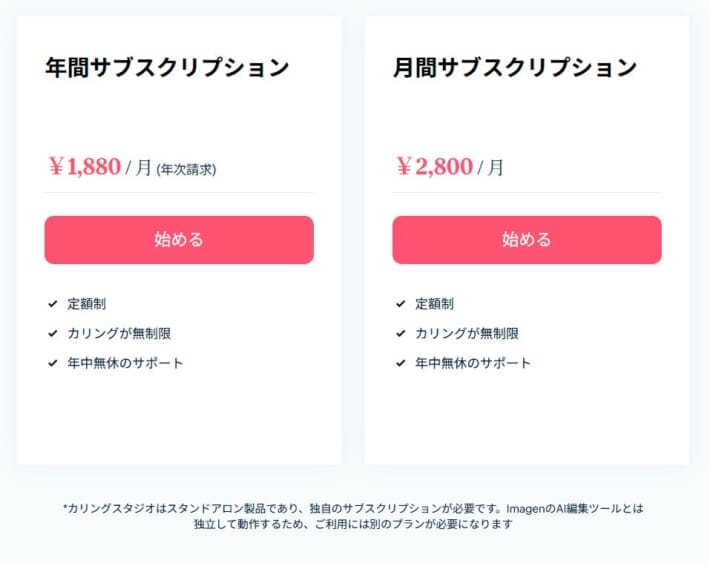Click the ¥2,800 price
The image size is (710, 566).
tap(435, 166)
